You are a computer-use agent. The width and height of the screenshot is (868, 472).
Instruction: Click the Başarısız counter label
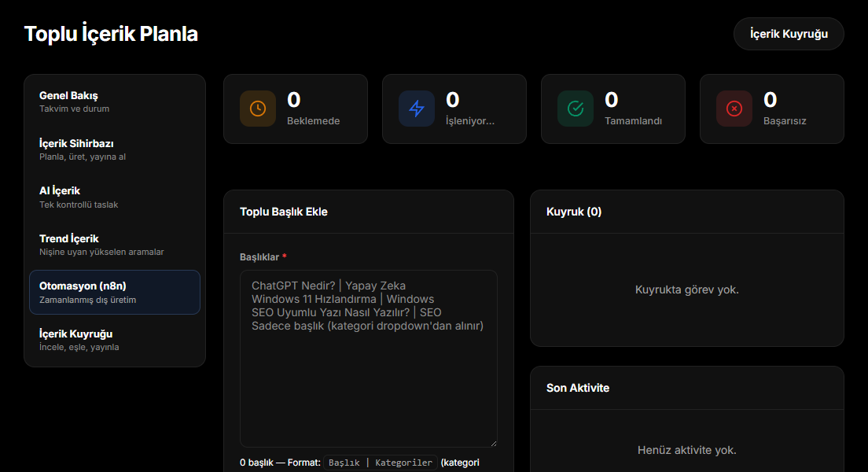click(785, 121)
